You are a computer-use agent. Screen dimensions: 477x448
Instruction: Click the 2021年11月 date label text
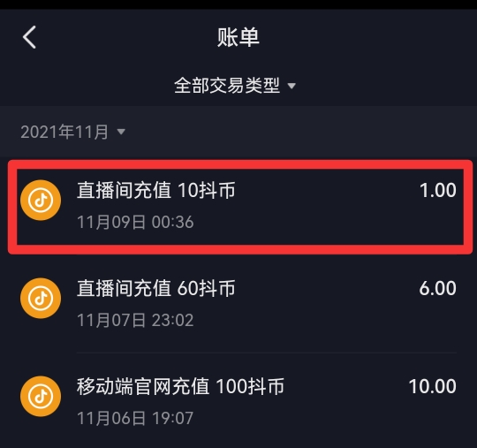pos(64,132)
